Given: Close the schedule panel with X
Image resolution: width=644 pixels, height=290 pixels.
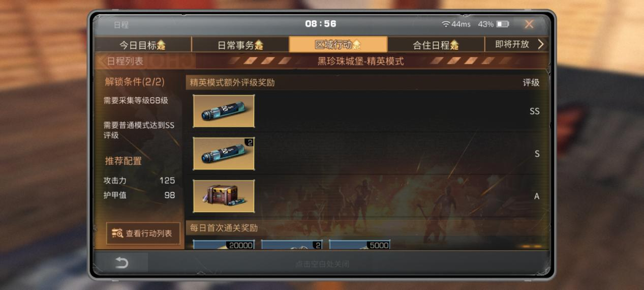Looking at the screenshot, I should click(529, 24).
